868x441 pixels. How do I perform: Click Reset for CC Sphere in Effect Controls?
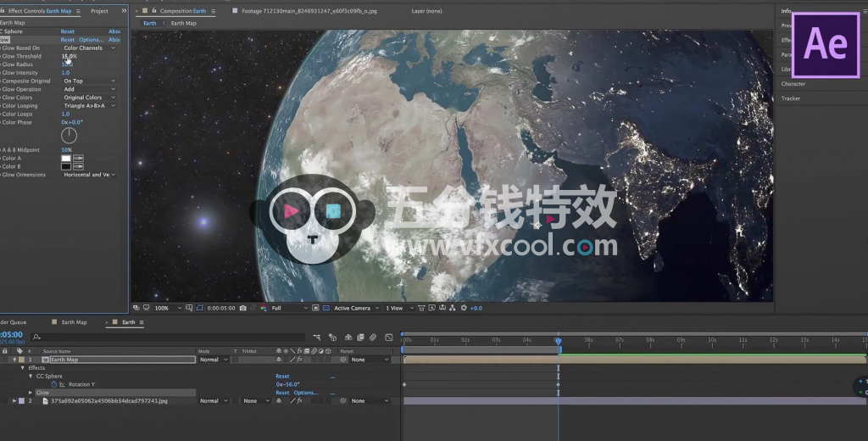pyautogui.click(x=68, y=31)
